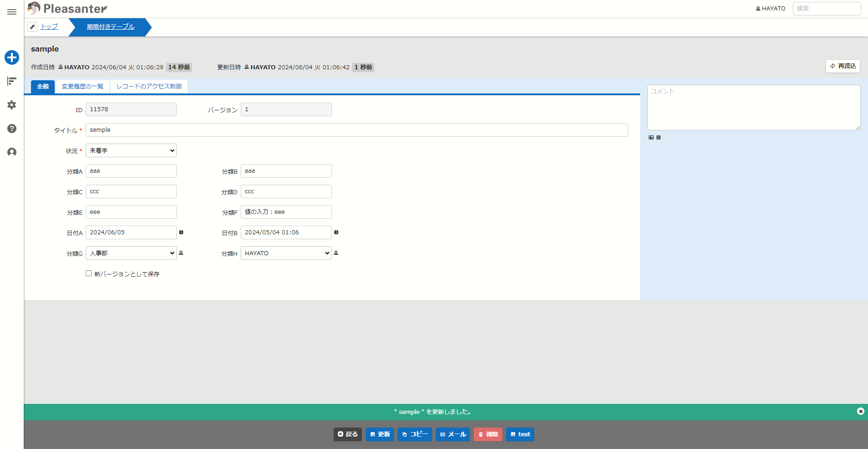
Task: Open the hamburger navigation menu
Action: pyautogui.click(x=12, y=12)
